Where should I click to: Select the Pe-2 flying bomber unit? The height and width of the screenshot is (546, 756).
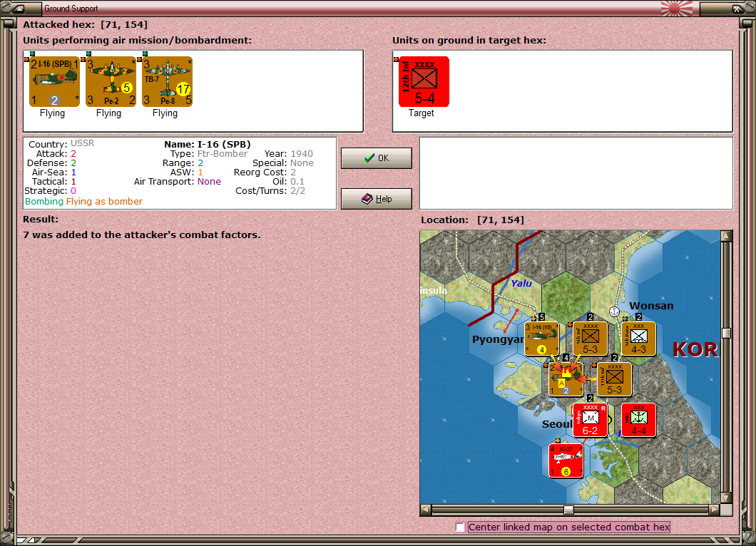111,81
